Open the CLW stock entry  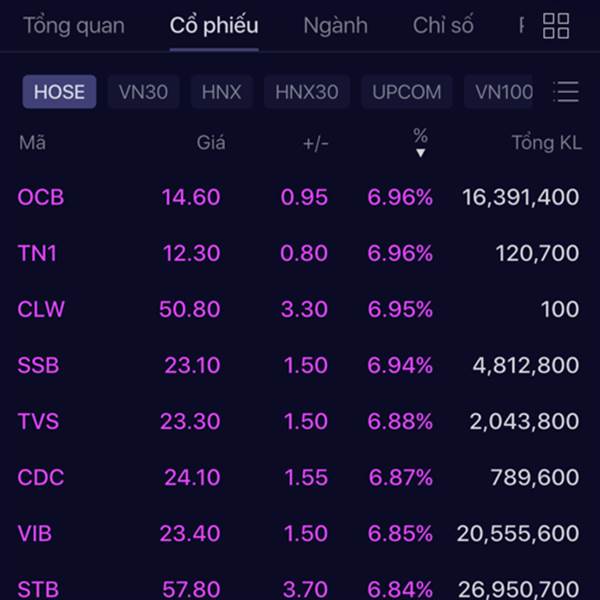coord(298,309)
